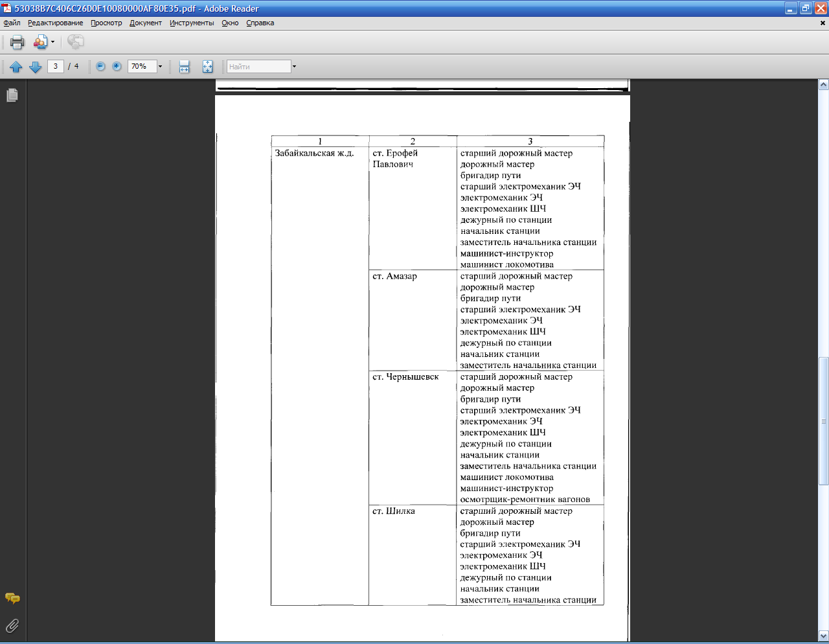Click the vertical scrollbar thumb

click(824, 421)
